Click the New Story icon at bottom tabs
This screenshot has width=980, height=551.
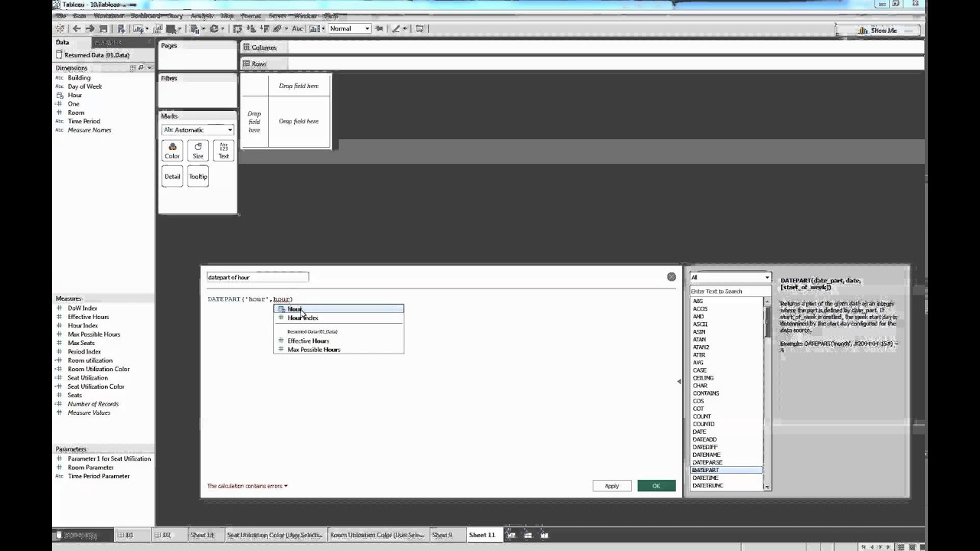click(544, 535)
